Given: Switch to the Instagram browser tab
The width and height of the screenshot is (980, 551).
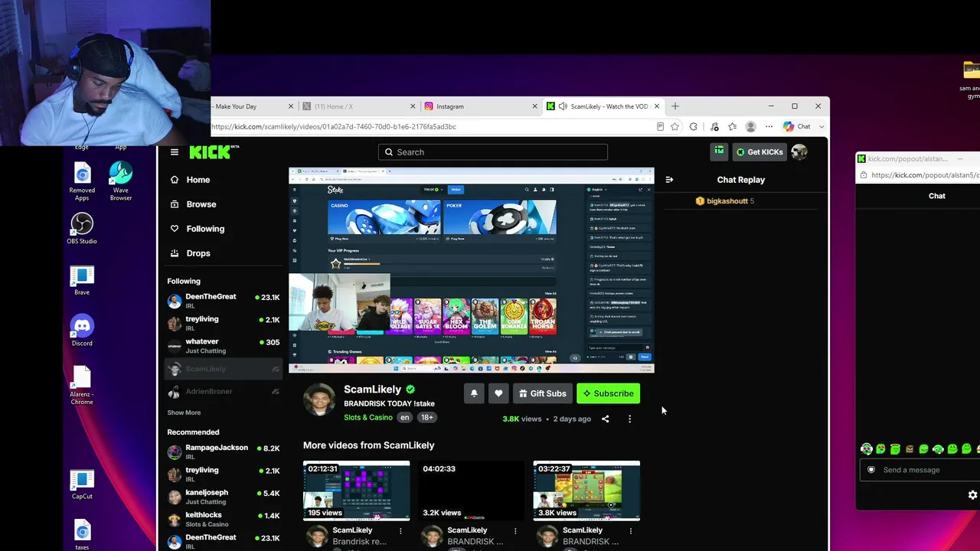Looking at the screenshot, I should pos(481,106).
